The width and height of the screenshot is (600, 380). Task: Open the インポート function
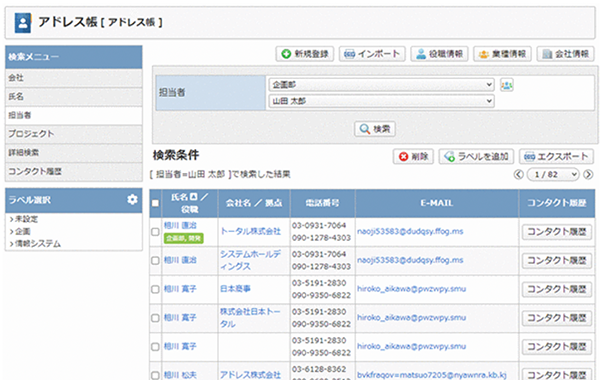point(372,54)
